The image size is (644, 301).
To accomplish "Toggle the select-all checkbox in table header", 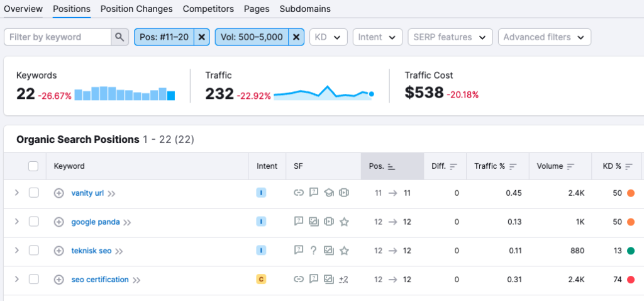I will (x=34, y=167).
